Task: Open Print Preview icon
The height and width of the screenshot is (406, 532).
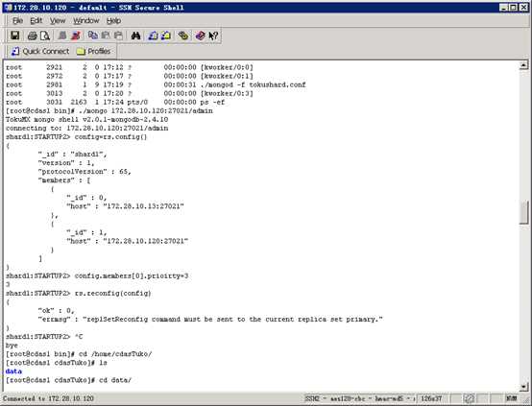Action: (45, 36)
